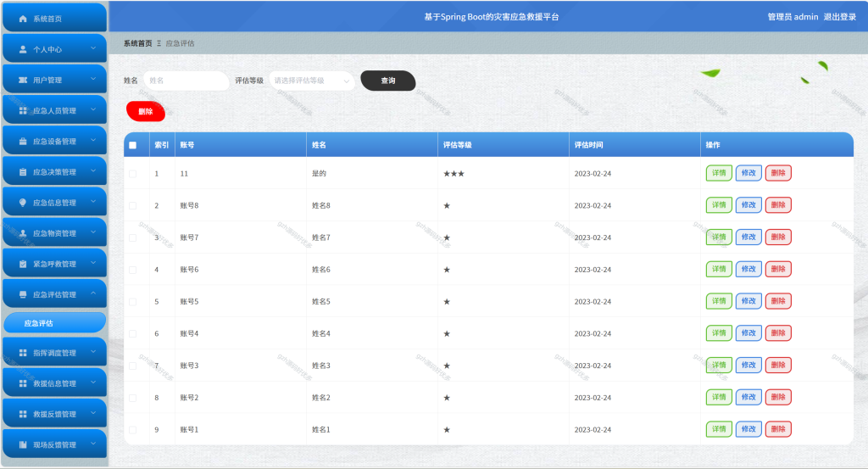Expand 应急人员管理 menu chevron
Image resolution: width=868 pixels, height=469 pixels.
click(x=93, y=109)
